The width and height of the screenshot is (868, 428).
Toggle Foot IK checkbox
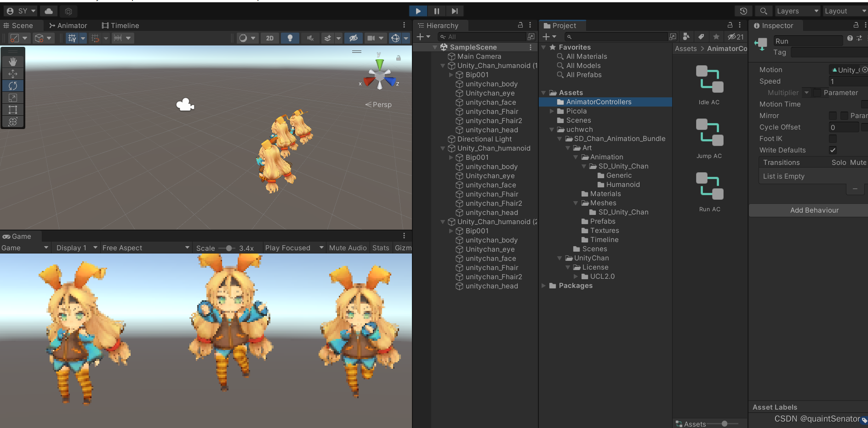point(833,139)
